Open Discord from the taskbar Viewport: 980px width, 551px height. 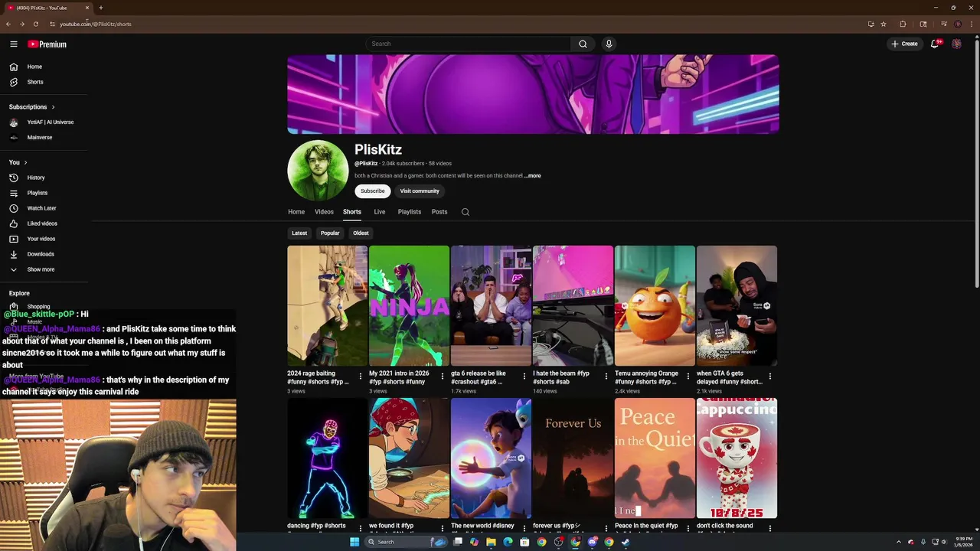592,542
